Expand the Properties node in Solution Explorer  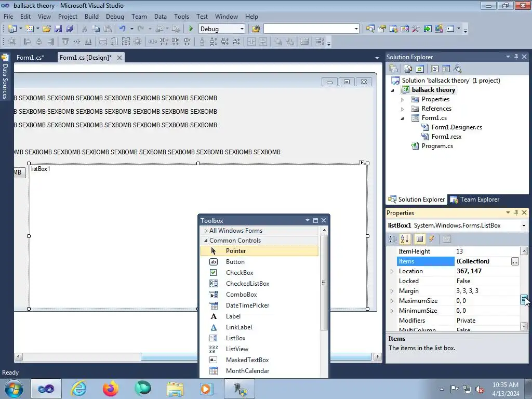coord(403,100)
